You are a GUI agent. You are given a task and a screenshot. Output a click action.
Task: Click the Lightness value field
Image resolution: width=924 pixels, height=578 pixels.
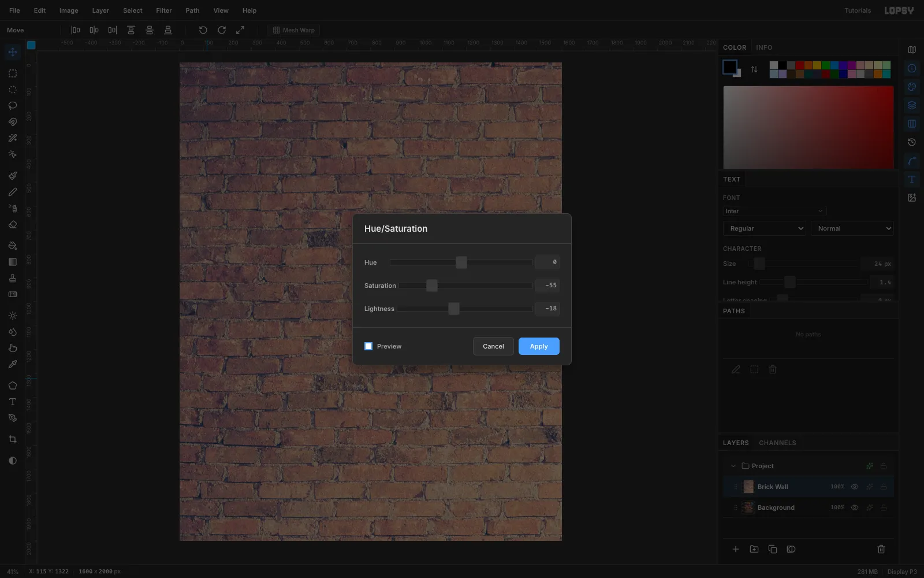pos(547,309)
